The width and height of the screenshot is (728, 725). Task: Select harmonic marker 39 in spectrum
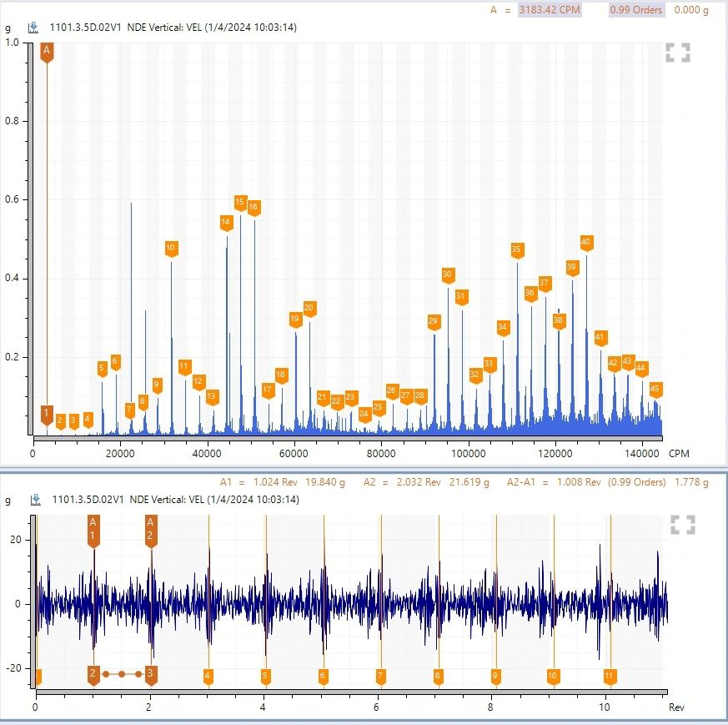[572, 268]
